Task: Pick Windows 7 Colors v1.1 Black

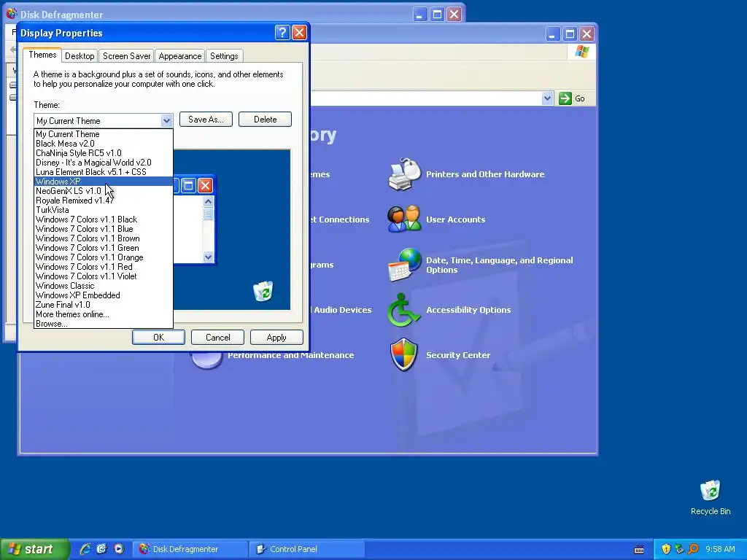Action: (x=104, y=219)
